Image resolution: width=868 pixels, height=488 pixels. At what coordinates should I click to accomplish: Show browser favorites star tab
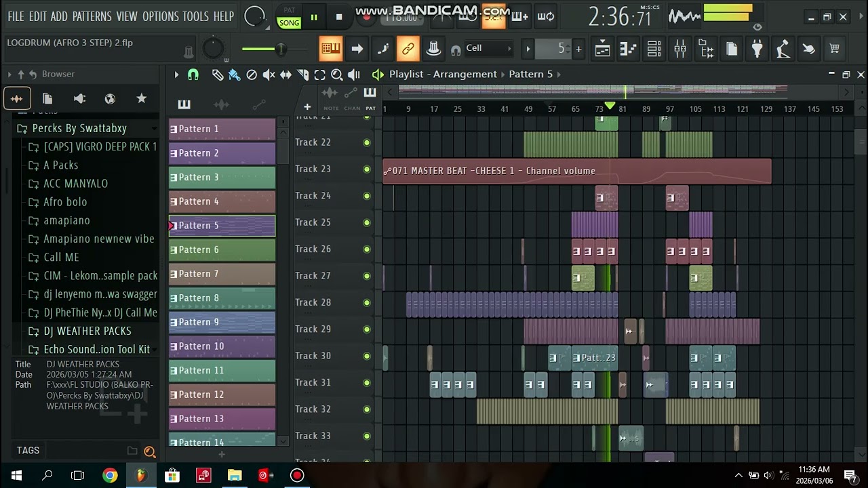click(x=142, y=99)
